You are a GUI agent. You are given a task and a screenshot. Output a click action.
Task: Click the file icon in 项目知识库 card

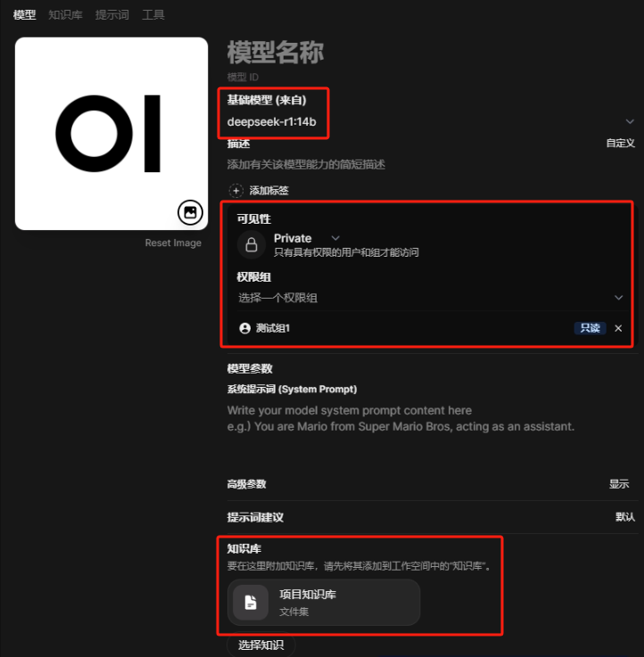tap(251, 602)
